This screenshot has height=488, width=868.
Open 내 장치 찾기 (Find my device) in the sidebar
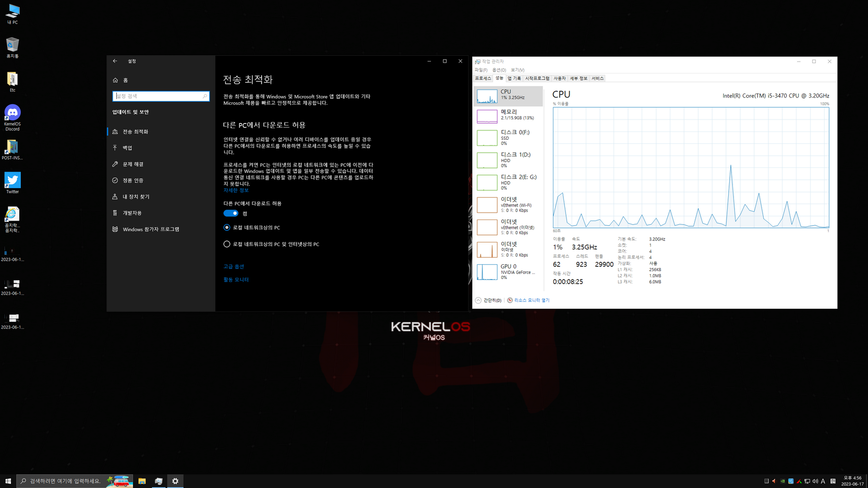[161, 197]
